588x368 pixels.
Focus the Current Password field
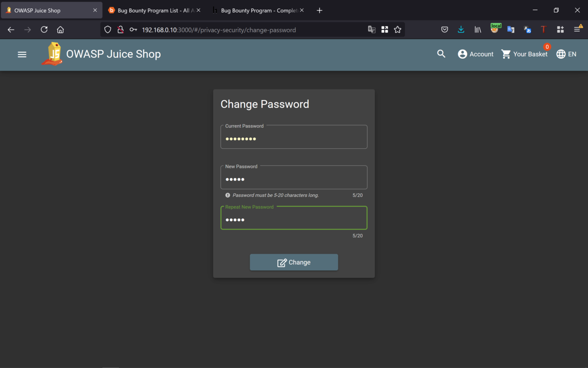294,137
